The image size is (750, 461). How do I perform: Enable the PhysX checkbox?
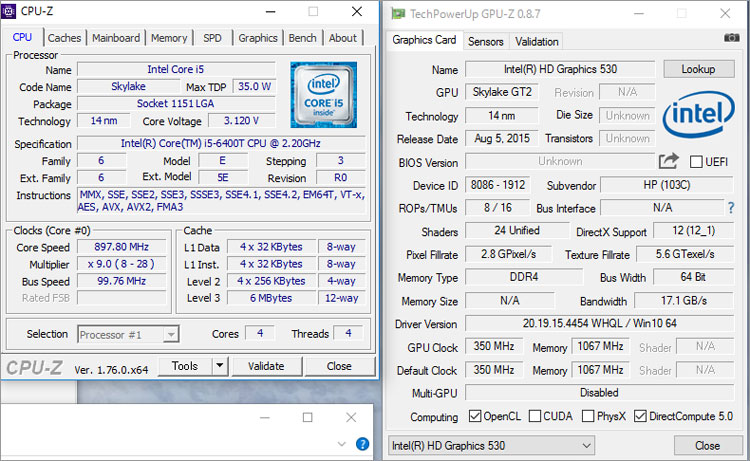(x=588, y=416)
